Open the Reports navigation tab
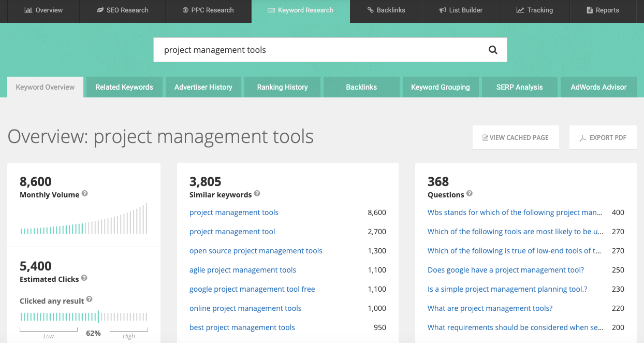This screenshot has height=343, width=644. [x=603, y=10]
